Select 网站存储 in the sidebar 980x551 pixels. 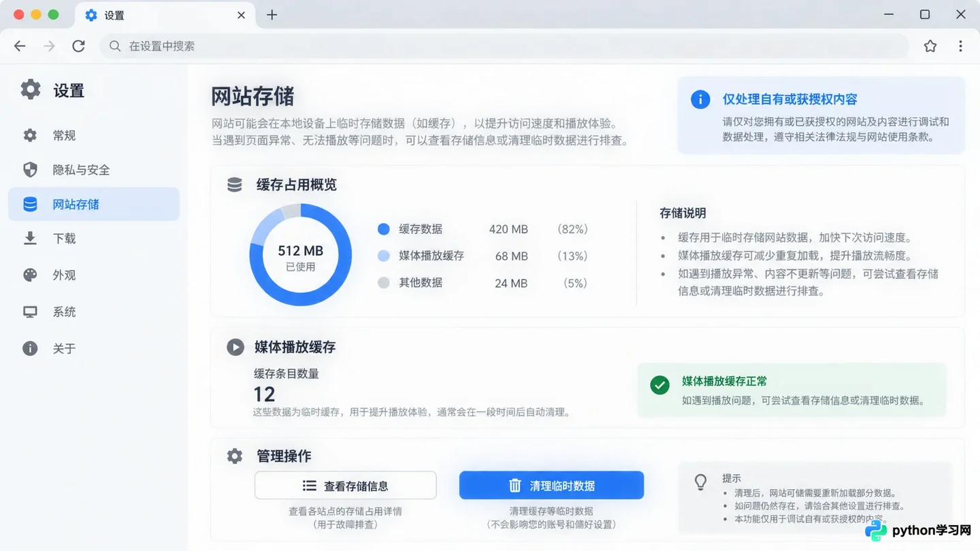point(94,204)
